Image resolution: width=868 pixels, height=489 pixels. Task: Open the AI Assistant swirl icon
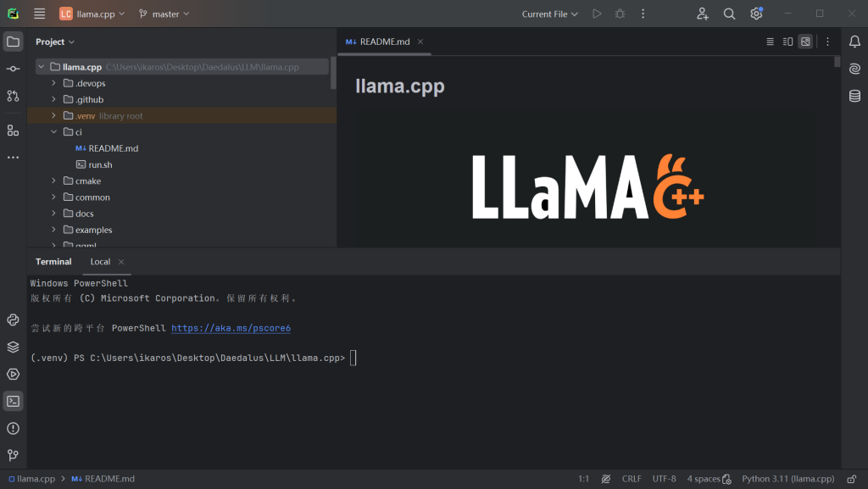point(854,69)
